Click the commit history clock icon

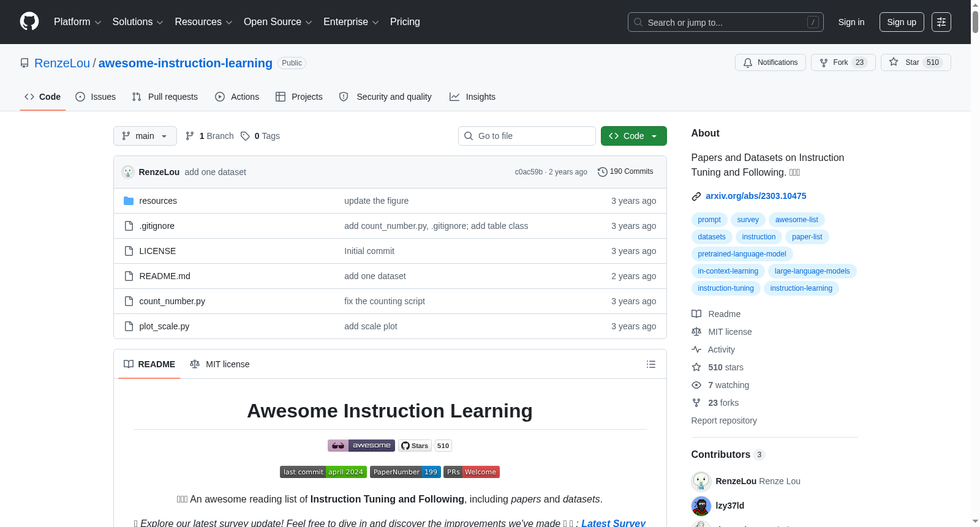tap(602, 172)
